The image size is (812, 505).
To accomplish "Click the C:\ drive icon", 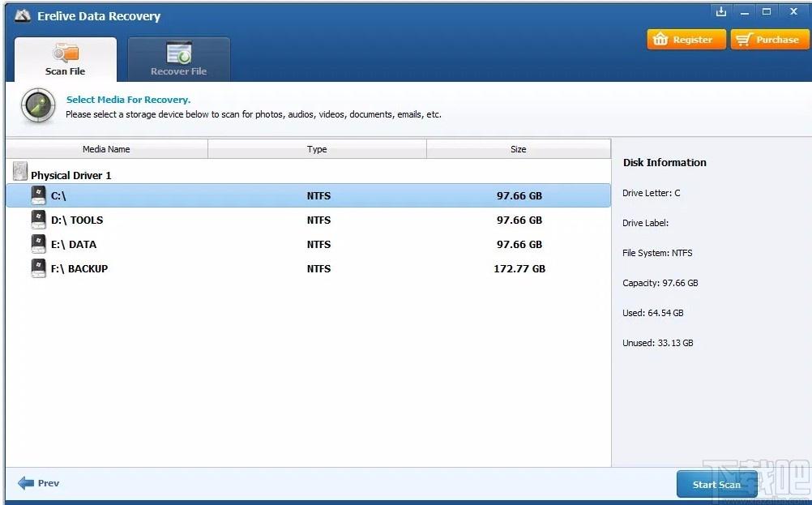I will [38, 195].
